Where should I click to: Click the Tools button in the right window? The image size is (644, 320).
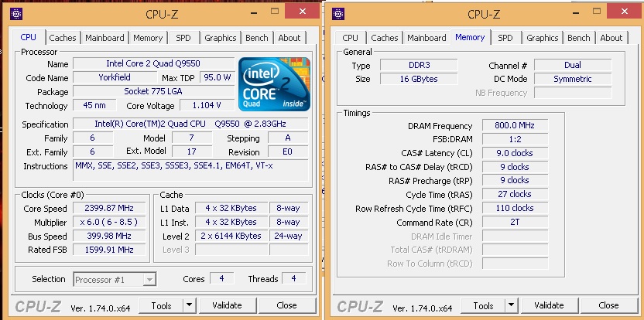point(483,306)
